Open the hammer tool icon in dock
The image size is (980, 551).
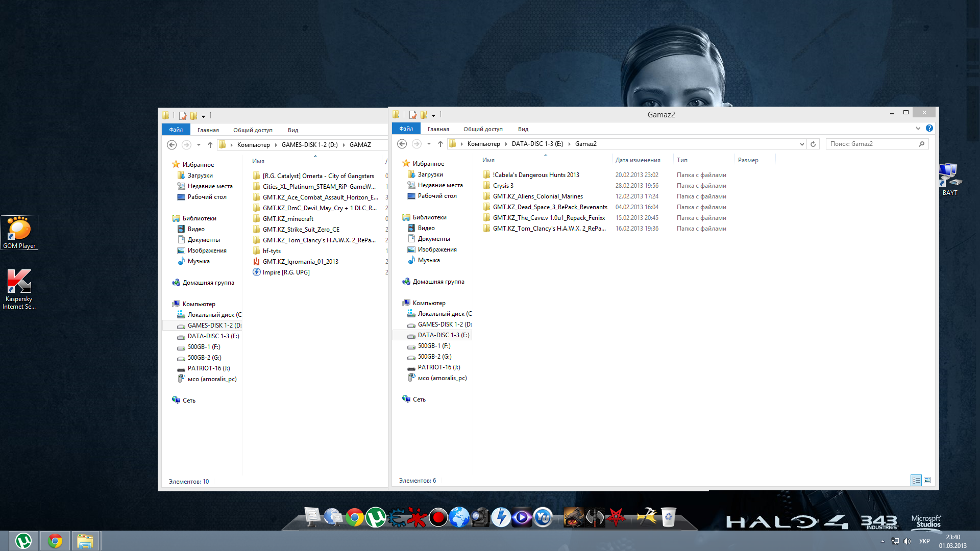pyautogui.click(x=647, y=516)
